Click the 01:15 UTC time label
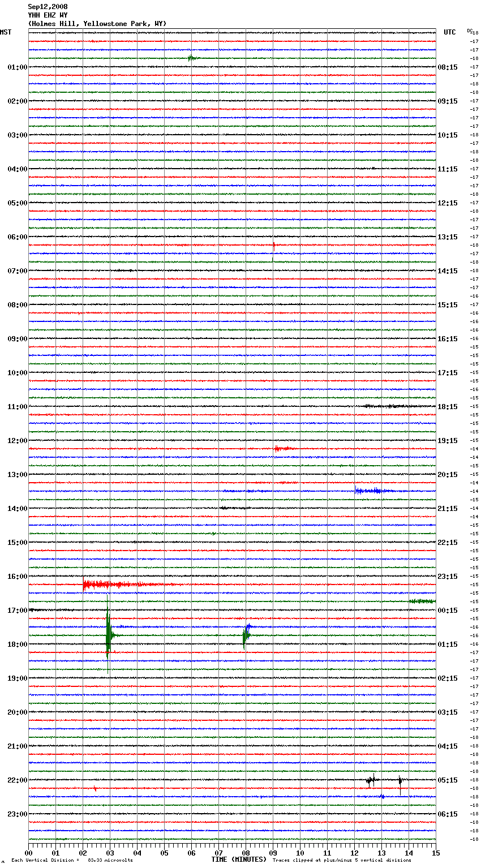481x868 pixels. point(448,644)
